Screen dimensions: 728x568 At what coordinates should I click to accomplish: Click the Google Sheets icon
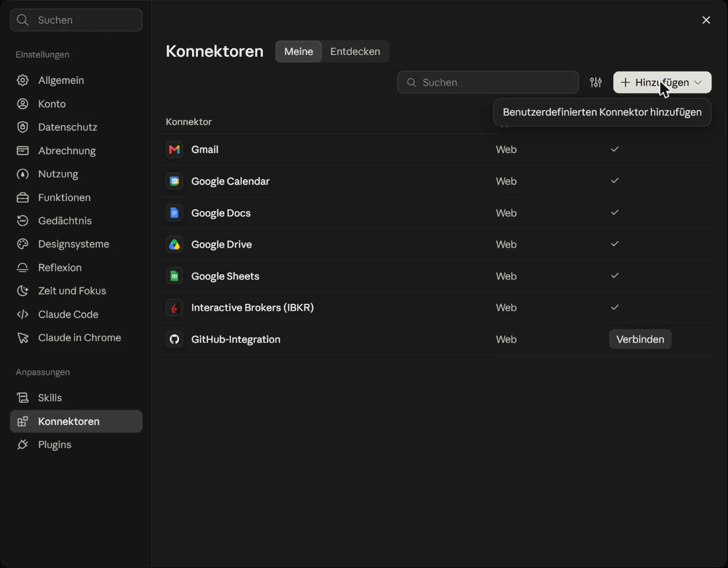point(174,276)
